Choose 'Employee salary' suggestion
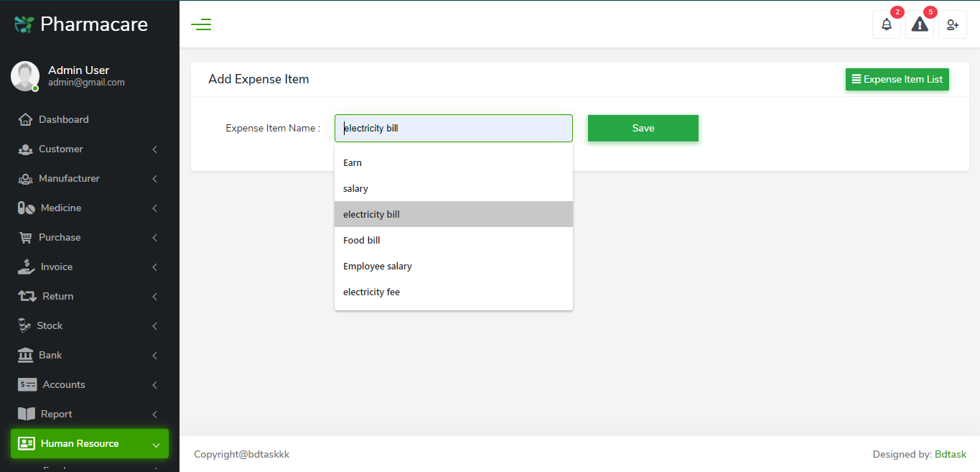The width and height of the screenshot is (980, 472). pyautogui.click(x=378, y=266)
